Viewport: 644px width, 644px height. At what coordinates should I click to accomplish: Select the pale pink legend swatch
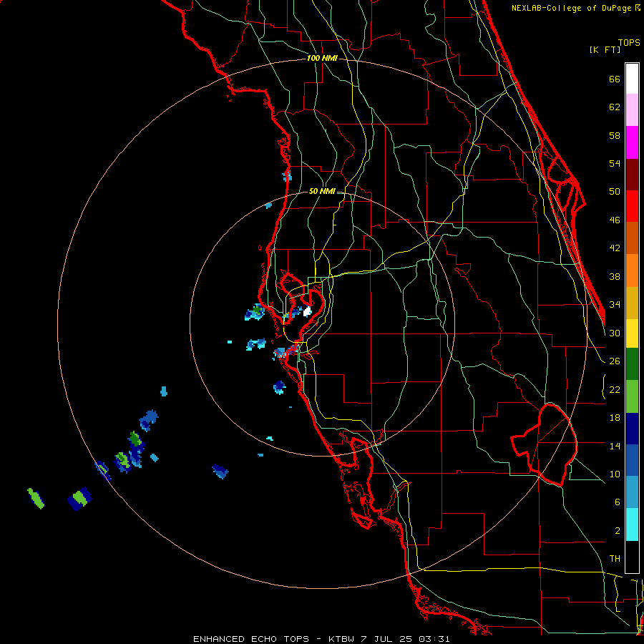click(632, 109)
